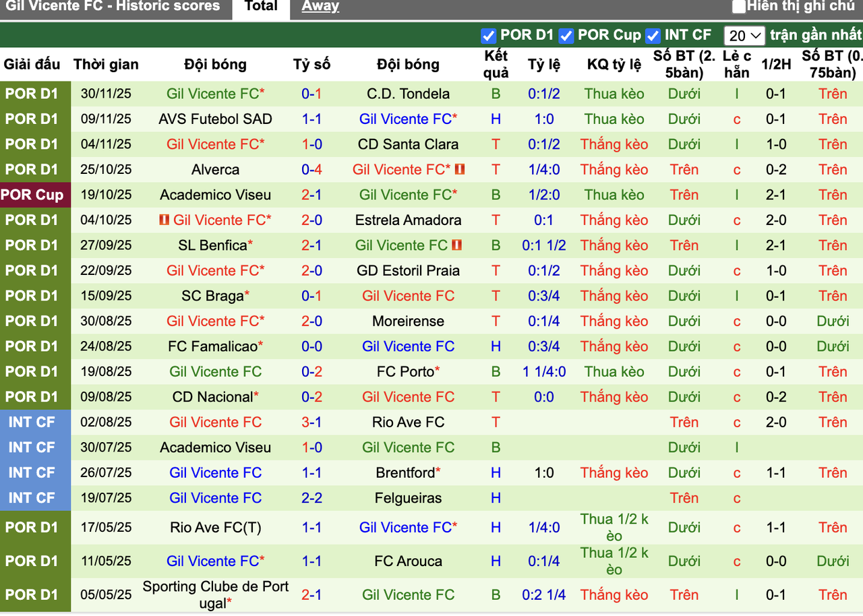863x616 pixels.
Task: Click red card icon in Alverca row
Action: pos(460,169)
